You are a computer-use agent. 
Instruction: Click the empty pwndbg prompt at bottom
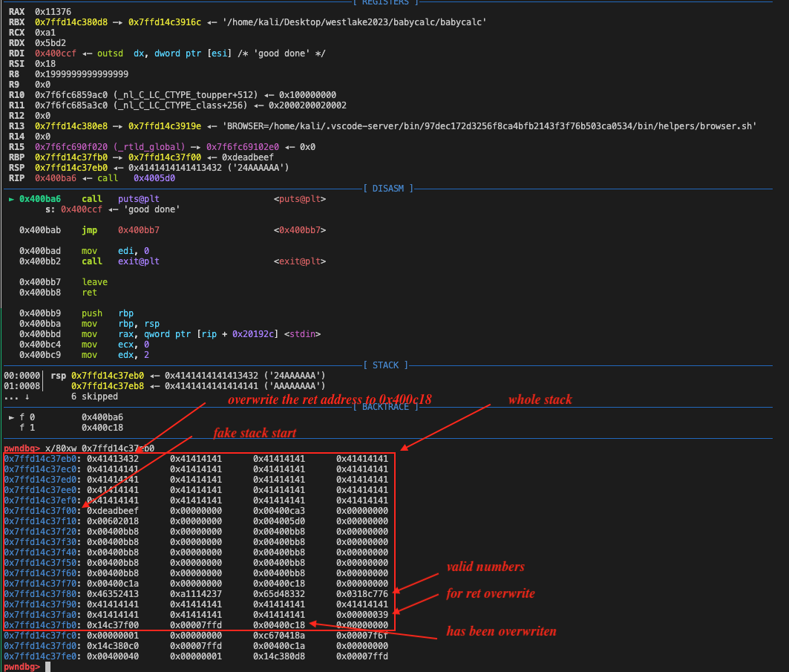[49, 667]
